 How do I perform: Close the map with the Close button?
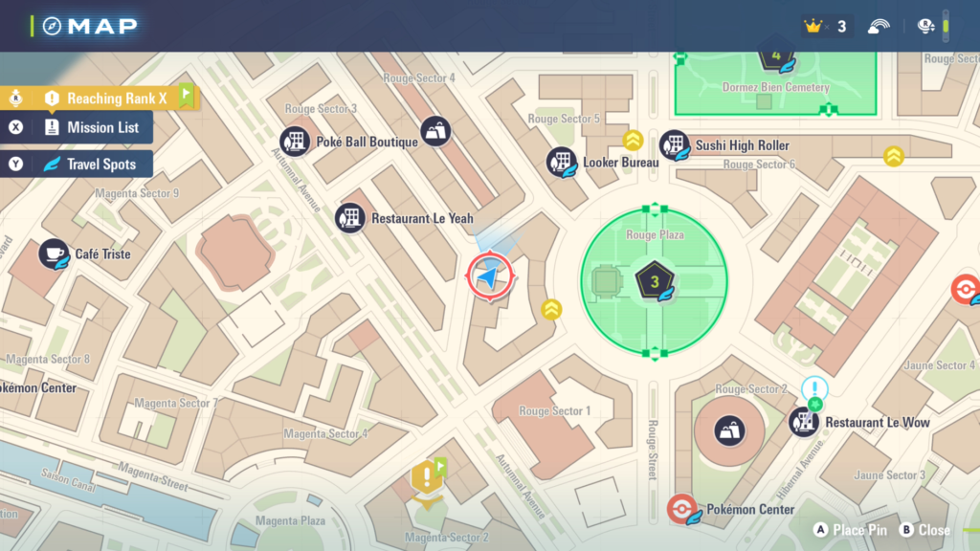924,530
